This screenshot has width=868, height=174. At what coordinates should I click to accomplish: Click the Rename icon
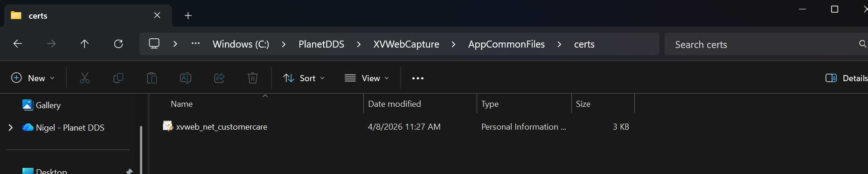coord(186,78)
